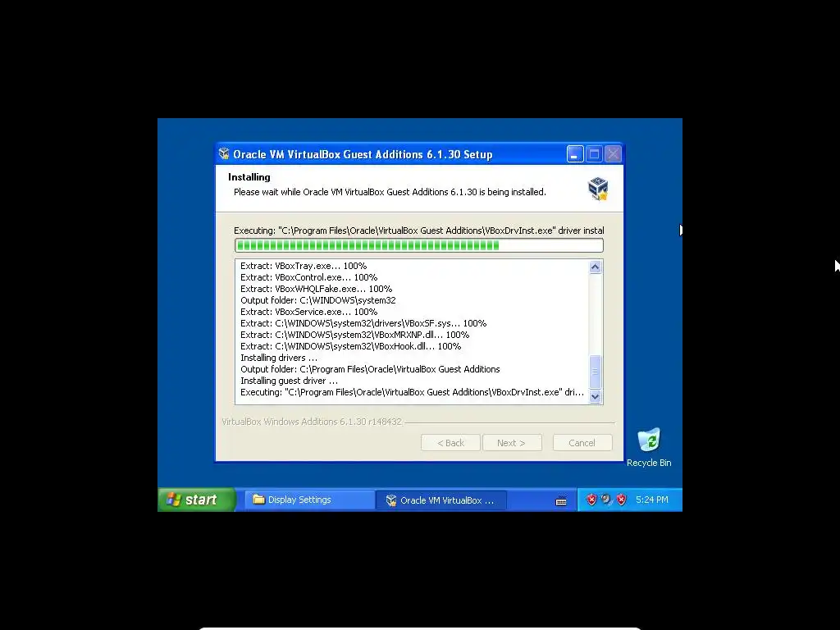
Task: Click the 'Please wait while Oracle VM...' message
Action: click(390, 192)
